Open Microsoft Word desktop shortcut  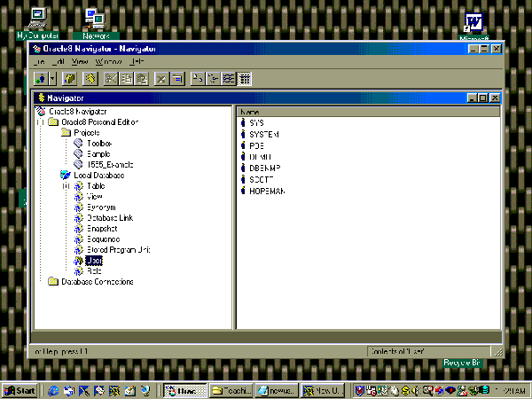[473, 27]
